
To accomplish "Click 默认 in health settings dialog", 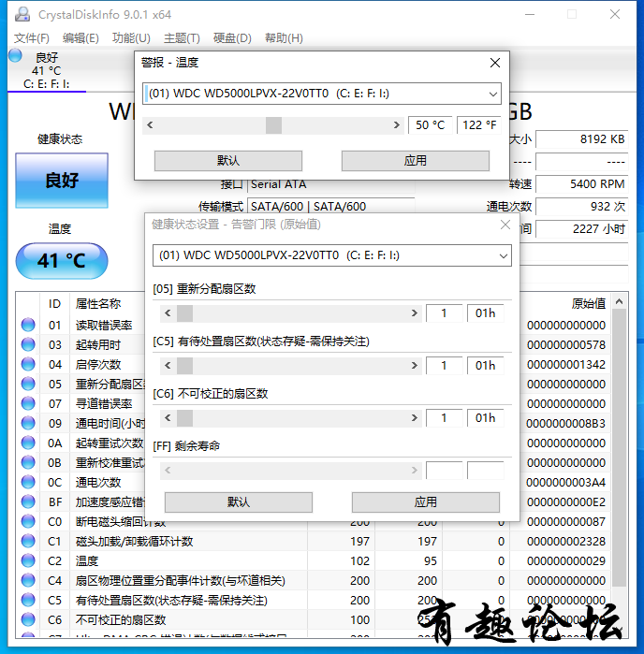I will click(239, 502).
